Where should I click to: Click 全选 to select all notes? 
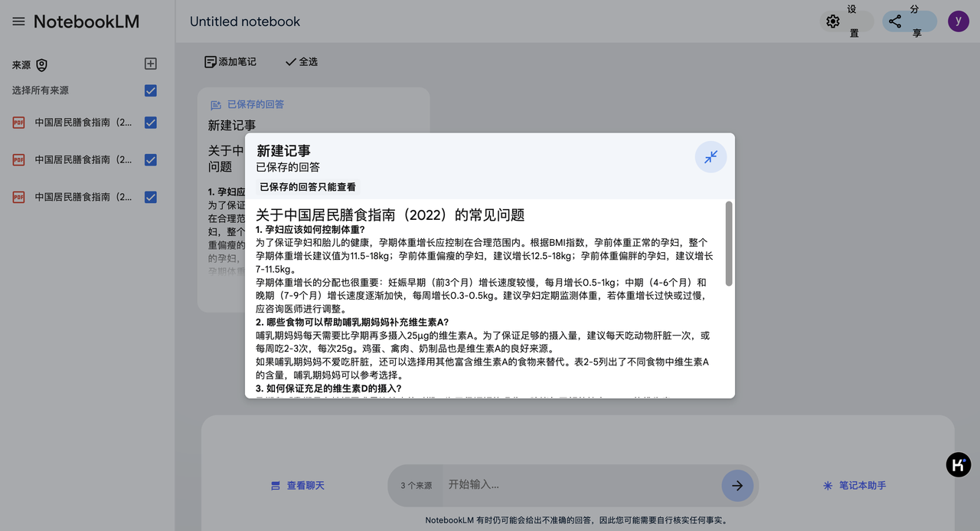(x=301, y=62)
